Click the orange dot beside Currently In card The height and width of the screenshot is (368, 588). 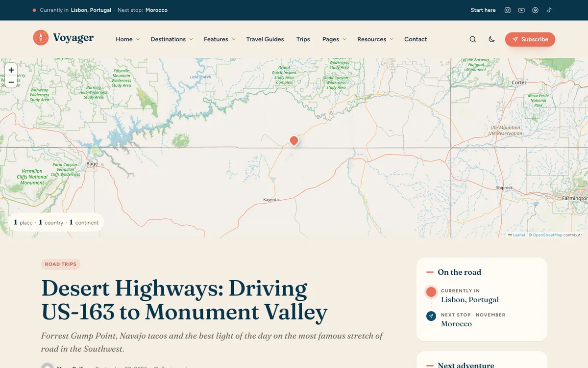431,292
